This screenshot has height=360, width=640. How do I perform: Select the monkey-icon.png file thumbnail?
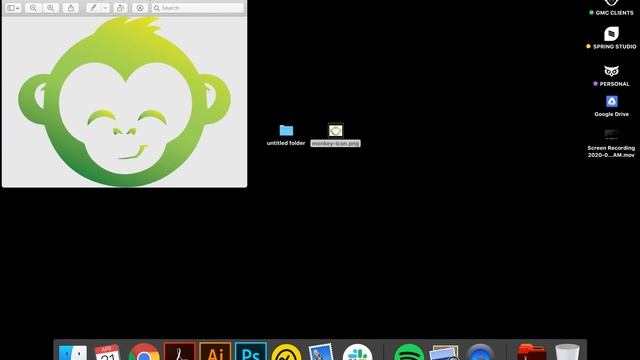tap(336, 130)
